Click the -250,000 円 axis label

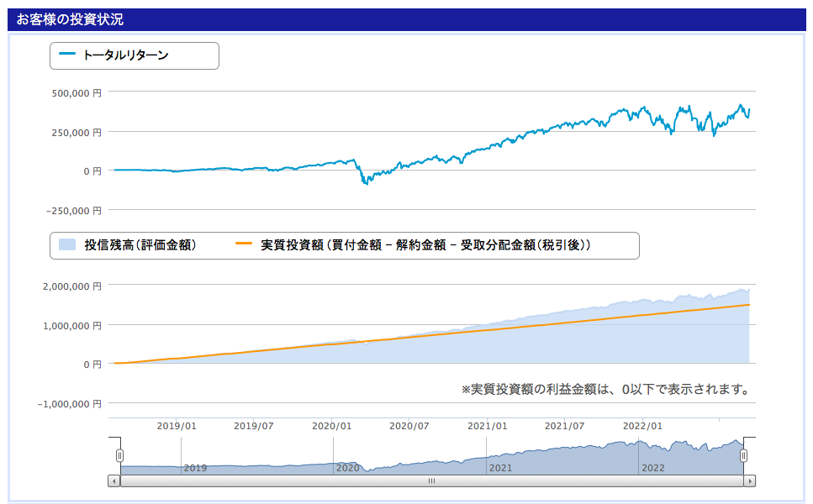[74, 211]
